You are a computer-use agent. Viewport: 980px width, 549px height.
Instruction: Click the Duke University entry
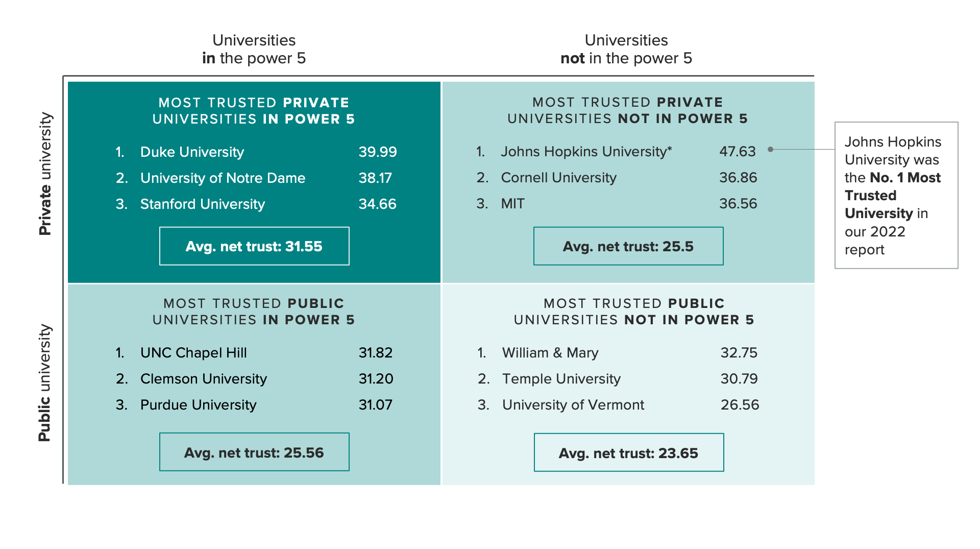192,152
